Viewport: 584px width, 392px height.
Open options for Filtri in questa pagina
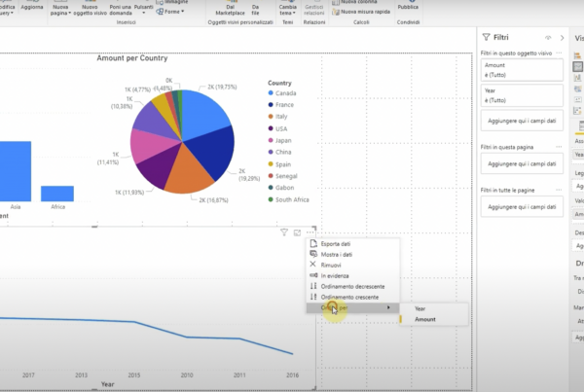point(559,147)
